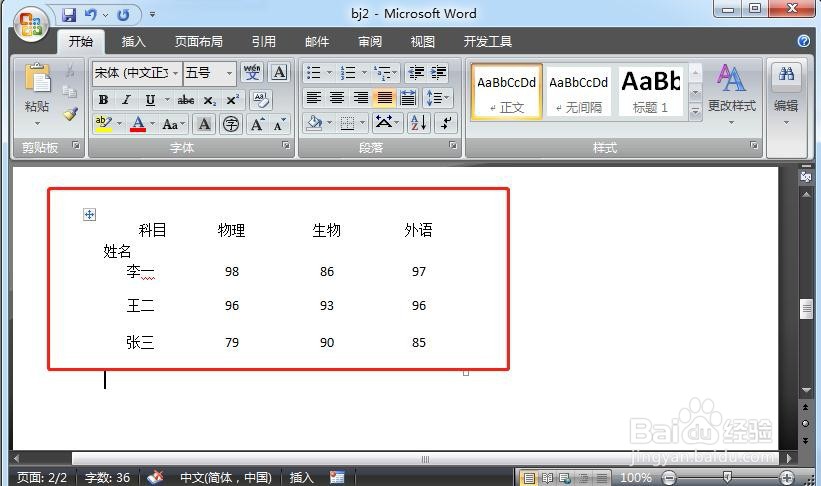This screenshot has width=821, height=486.
Task: Undo the last action
Action: pos(90,15)
